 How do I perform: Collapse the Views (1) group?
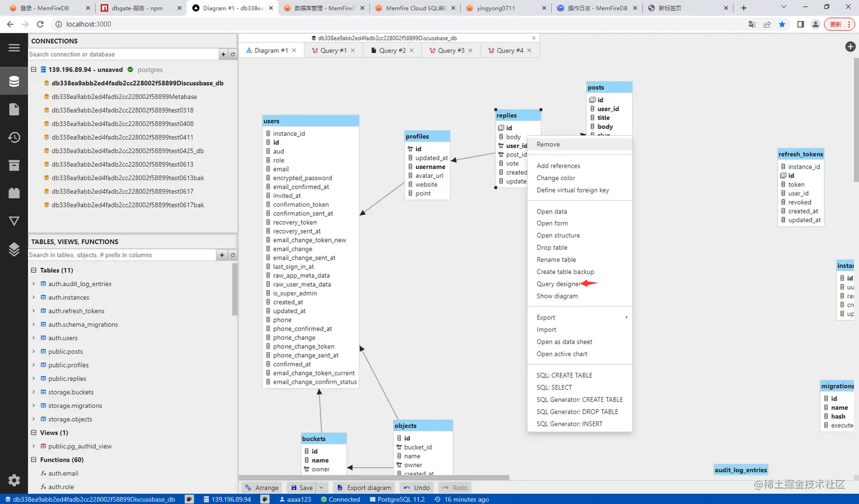(x=34, y=433)
